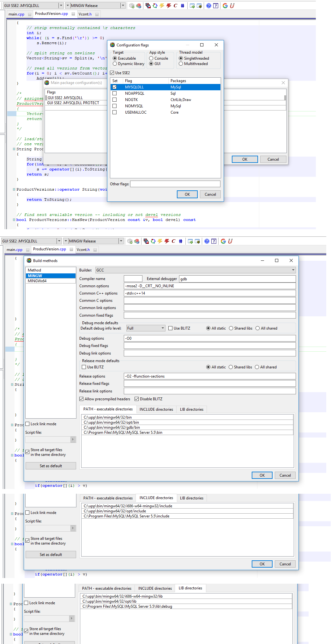Uncheck the Use SSE2 checkbox
Viewport: 331px width, 644px height.
coord(112,73)
